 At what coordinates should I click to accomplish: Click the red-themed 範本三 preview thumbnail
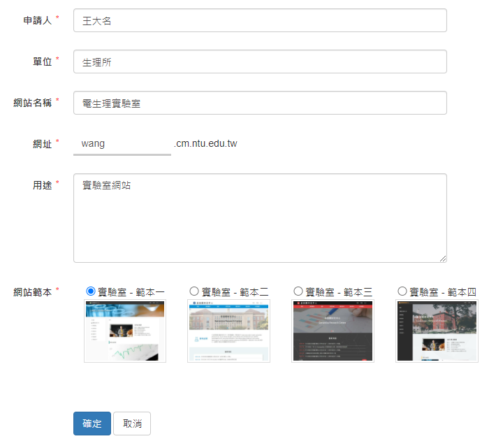tap(333, 331)
